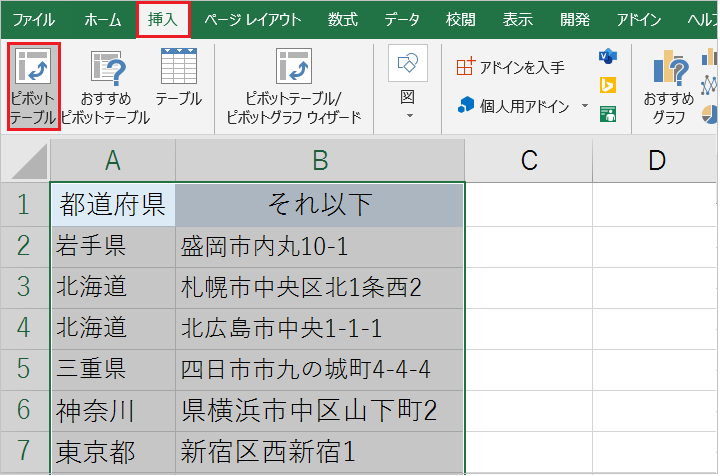
Task: Open the 図 dropdown
Action: pyautogui.click(x=408, y=83)
